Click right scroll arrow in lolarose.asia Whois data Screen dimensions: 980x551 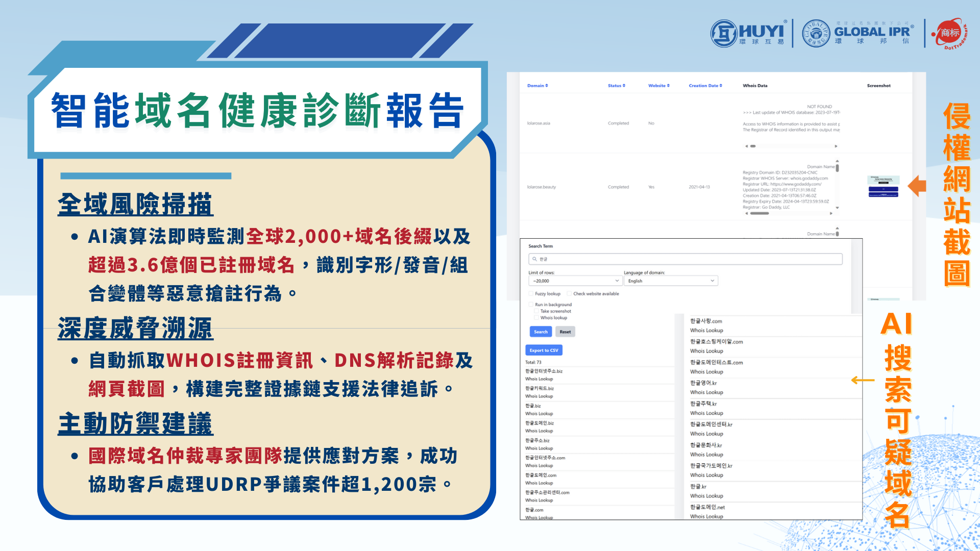pyautogui.click(x=836, y=146)
